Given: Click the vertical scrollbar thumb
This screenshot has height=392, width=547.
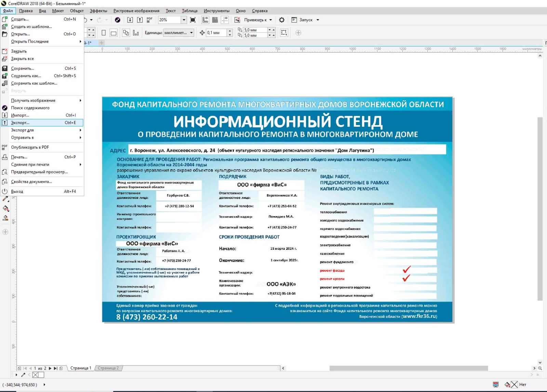Looking at the screenshot, I should pyautogui.click(x=540, y=209).
